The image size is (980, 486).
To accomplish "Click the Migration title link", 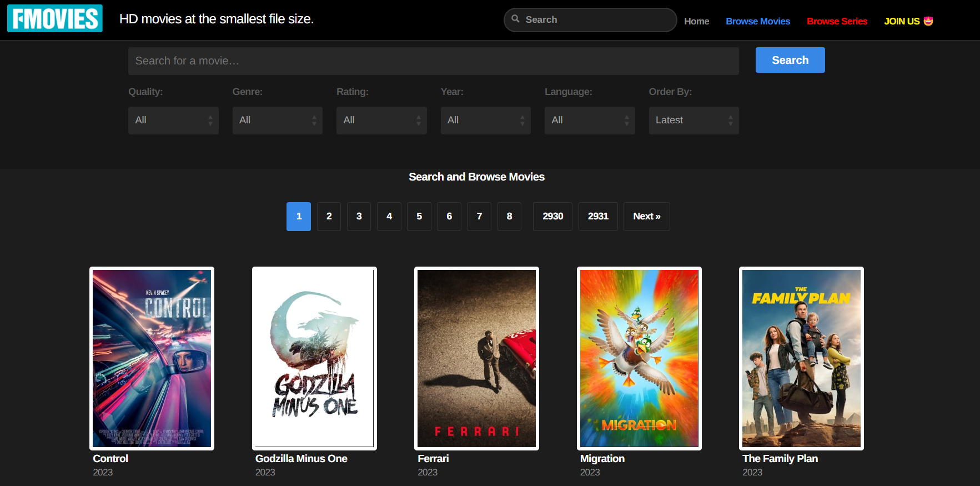I will click(x=602, y=459).
